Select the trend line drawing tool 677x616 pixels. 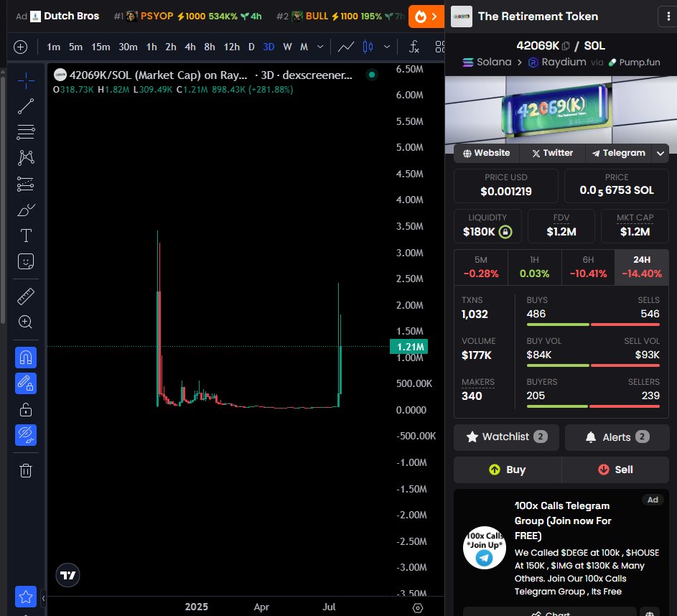(x=26, y=106)
